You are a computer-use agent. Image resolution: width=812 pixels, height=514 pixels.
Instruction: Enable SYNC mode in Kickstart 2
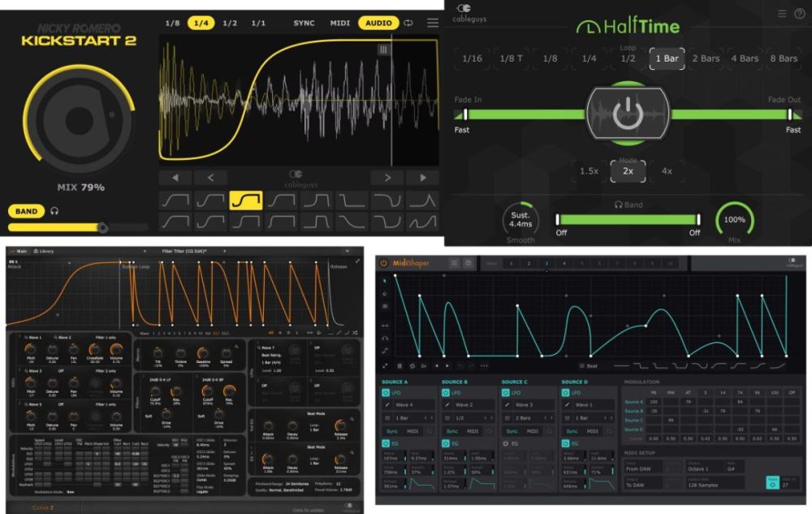pos(304,23)
